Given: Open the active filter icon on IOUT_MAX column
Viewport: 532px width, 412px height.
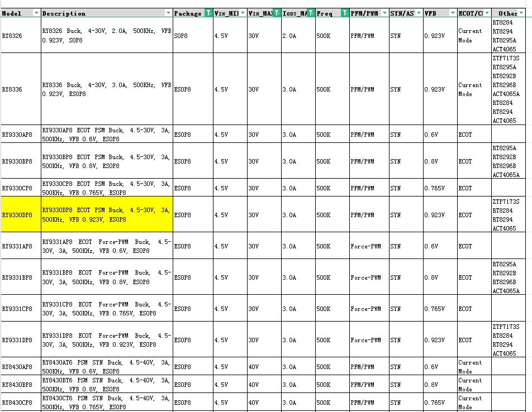Looking at the screenshot, I should click(311, 13).
